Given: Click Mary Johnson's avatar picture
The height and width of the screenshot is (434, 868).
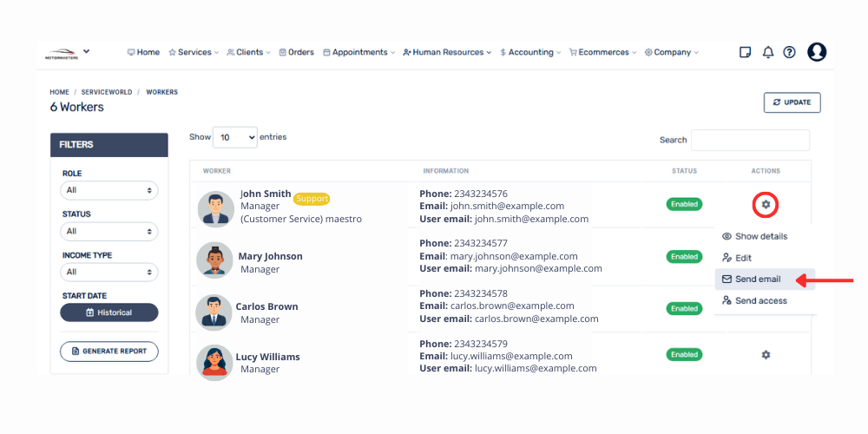Looking at the screenshot, I should 214,260.
